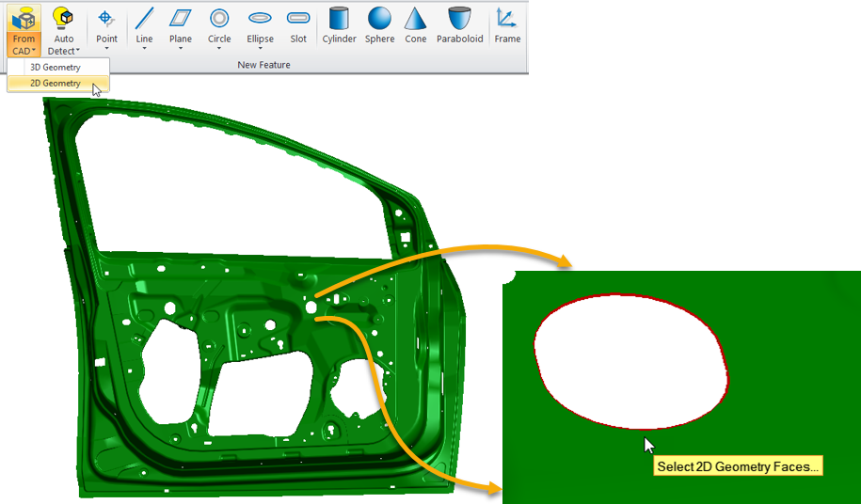Click the Auto Detect feature tool
This screenshot has width=861, height=504.
(x=64, y=31)
